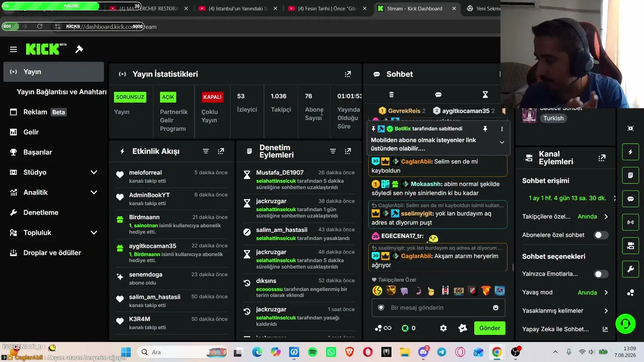Click user meloforreal in Etkinlik Akışı
644x362 pixels.
point(145,173)
